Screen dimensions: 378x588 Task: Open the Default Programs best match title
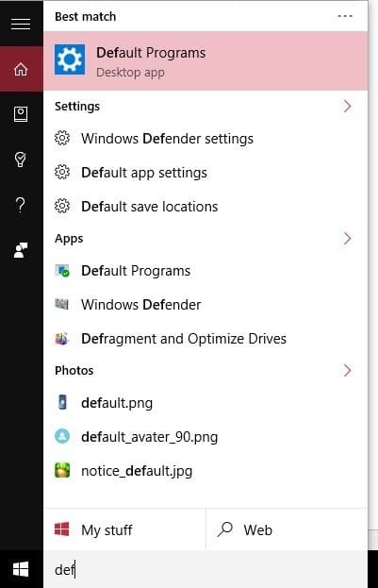(151, 53)
